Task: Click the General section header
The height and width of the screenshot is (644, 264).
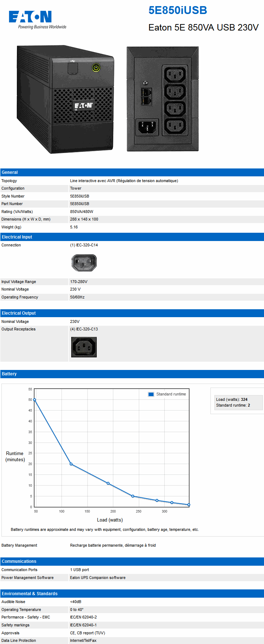Action: tap(132, 172)
